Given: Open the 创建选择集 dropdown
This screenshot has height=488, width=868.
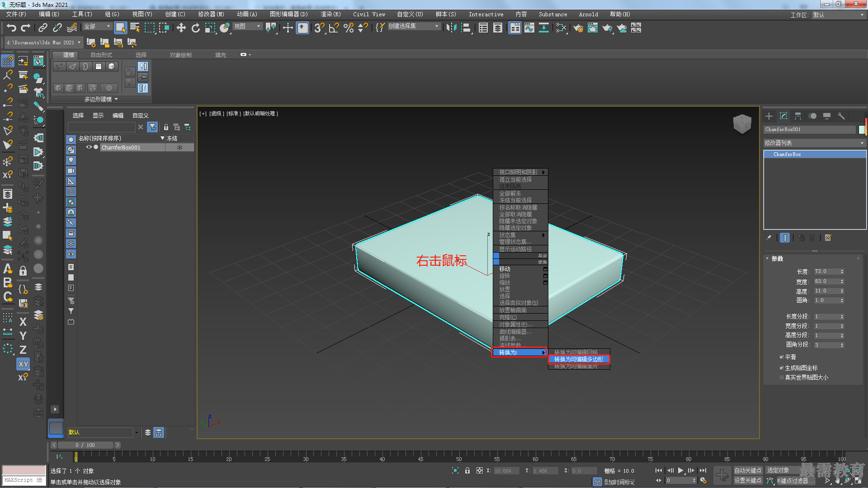Looking at the screenshot, I should coord(414,26).
